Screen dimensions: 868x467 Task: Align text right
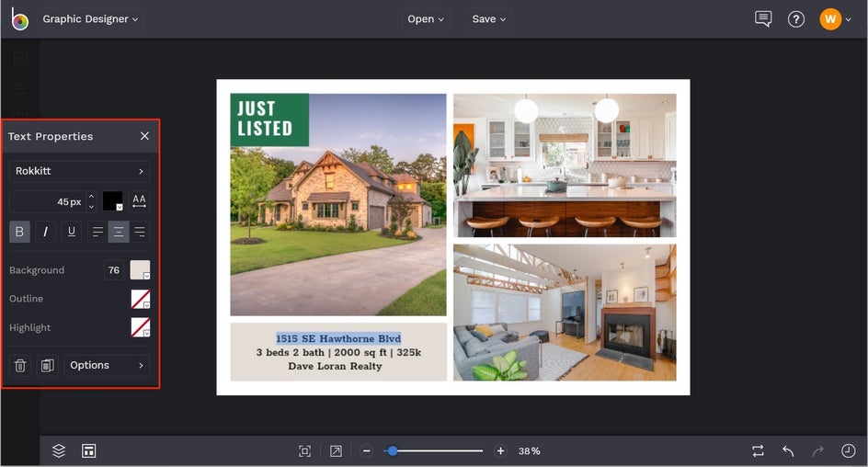click(140, 232)
